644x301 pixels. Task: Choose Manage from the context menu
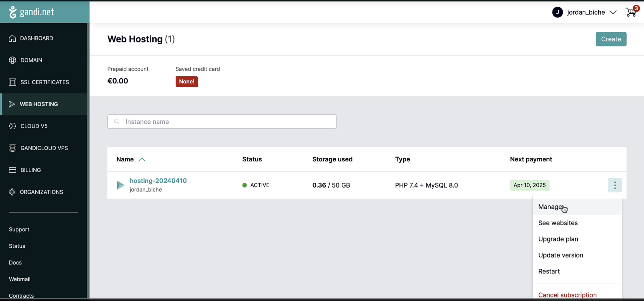tap(577, 207)
